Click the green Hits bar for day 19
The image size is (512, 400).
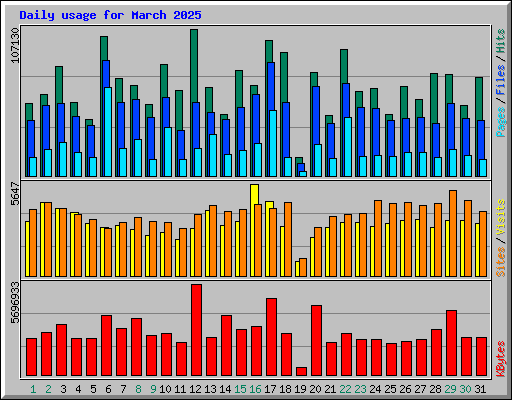click(299, 160)
